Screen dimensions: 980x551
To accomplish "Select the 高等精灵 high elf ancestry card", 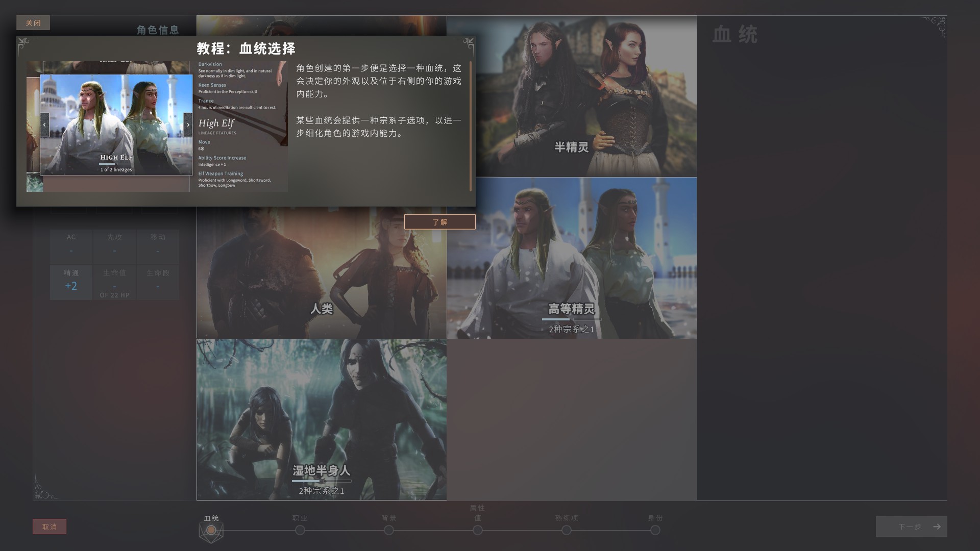I will coord(572,258).
